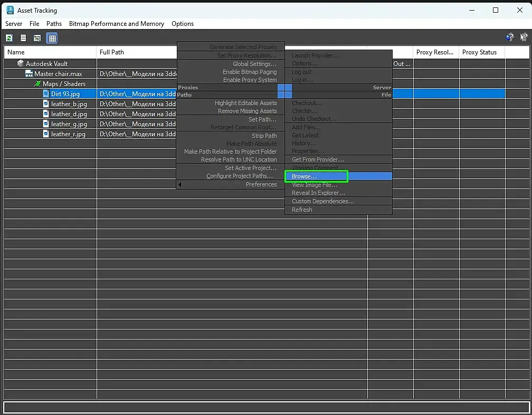Choose View Image File... menu entry
Viewport: 532px width, 415px height.
click(x=338, y=185)
